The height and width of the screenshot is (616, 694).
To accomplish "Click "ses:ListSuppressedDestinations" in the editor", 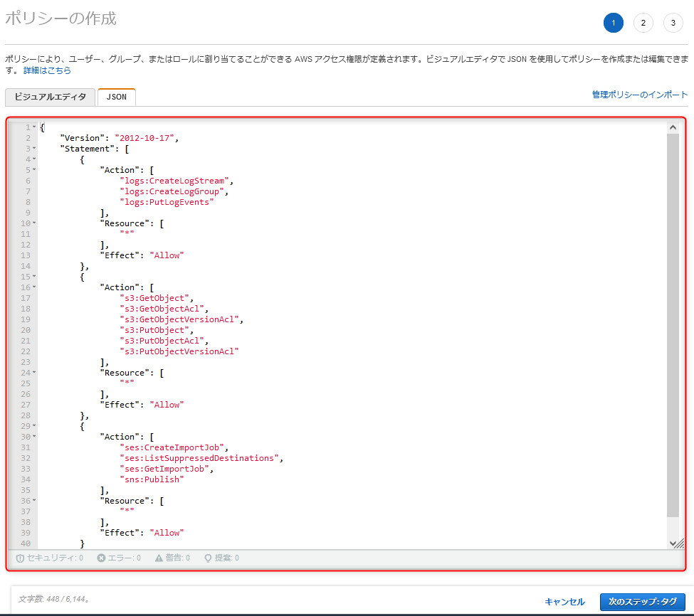I will point(199,458).
